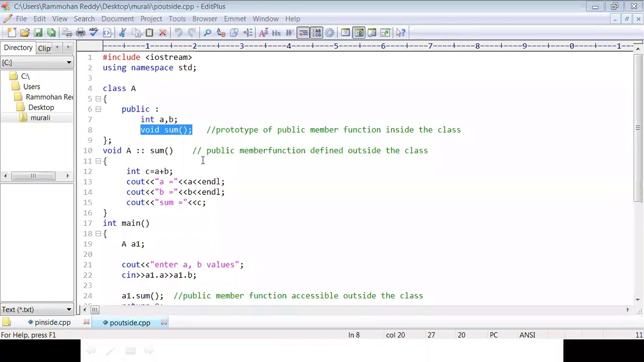Open the Document menu
The height and width of the screenshot is (362, 644).
click(117, 19)
